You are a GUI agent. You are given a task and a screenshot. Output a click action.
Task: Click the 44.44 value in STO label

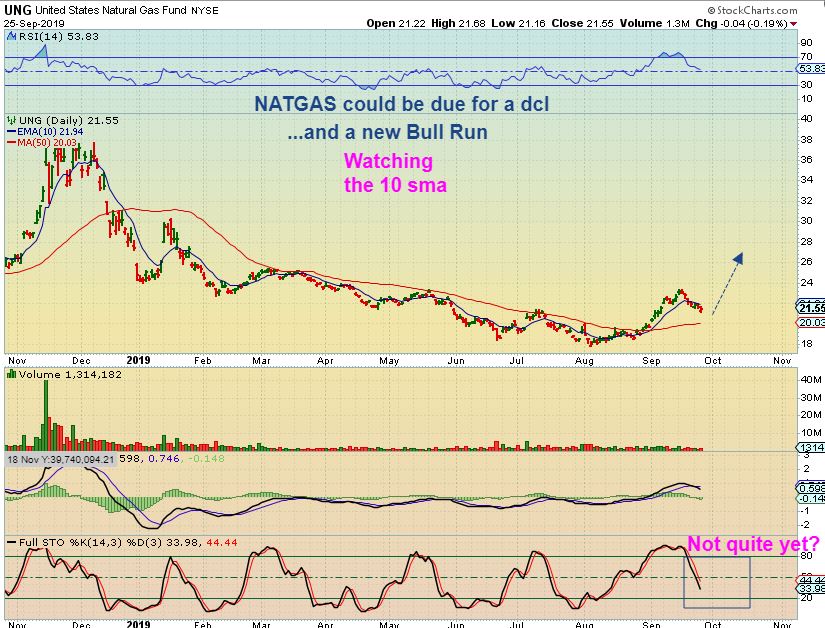click(x=222, y=542)
